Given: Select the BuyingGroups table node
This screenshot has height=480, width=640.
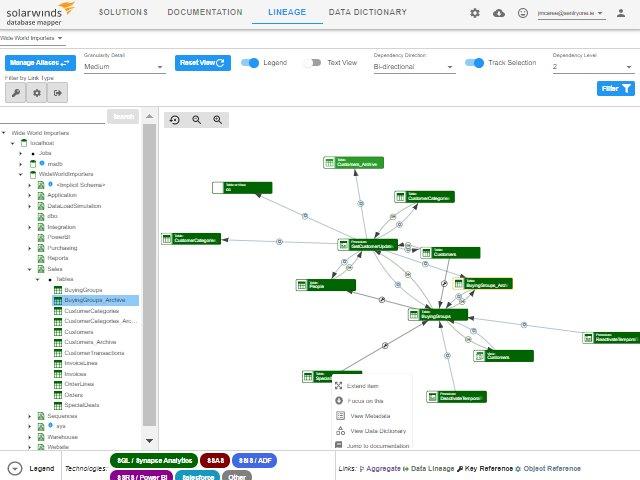Looking at the screenshot, I should 438,315.
